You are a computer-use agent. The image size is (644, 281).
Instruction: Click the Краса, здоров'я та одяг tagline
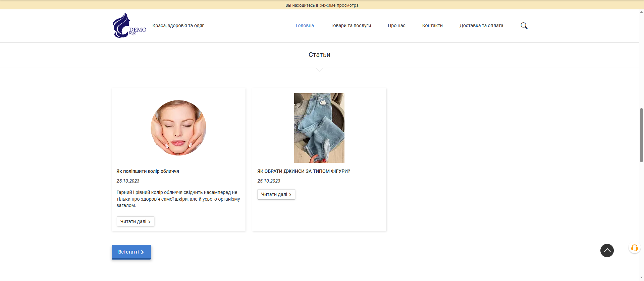coord(178,26)
